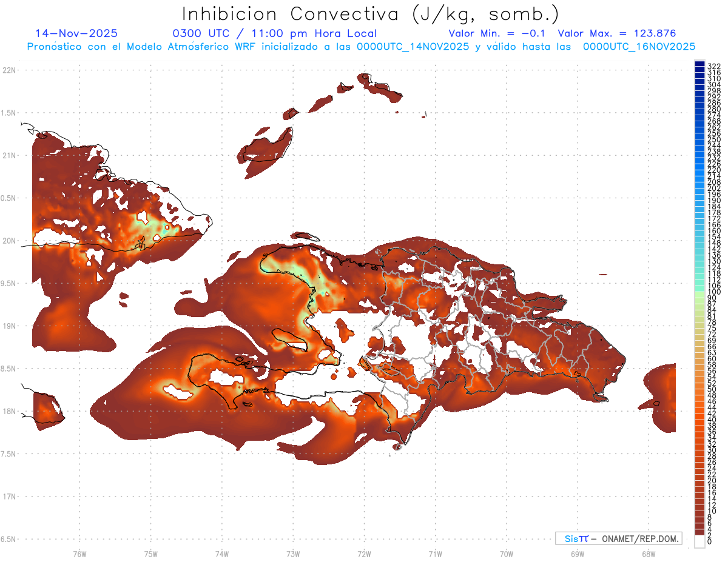The width and height of the screenshot is (728, 562).
Task: Click 'Valor Max. = 123.876' text
Action: (x=617, y=33)
